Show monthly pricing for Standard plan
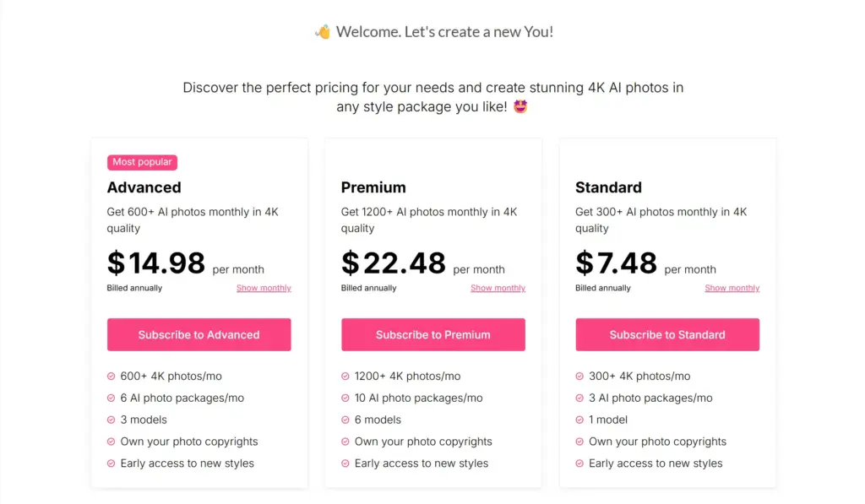This screenshot has width=865, height=504. point(732,289)
